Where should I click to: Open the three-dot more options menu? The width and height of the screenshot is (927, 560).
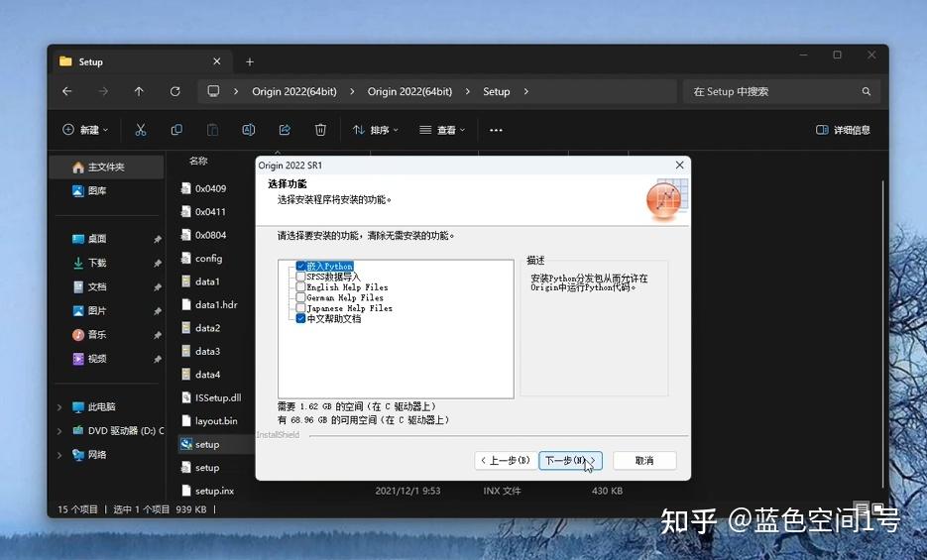pos(496,130)
